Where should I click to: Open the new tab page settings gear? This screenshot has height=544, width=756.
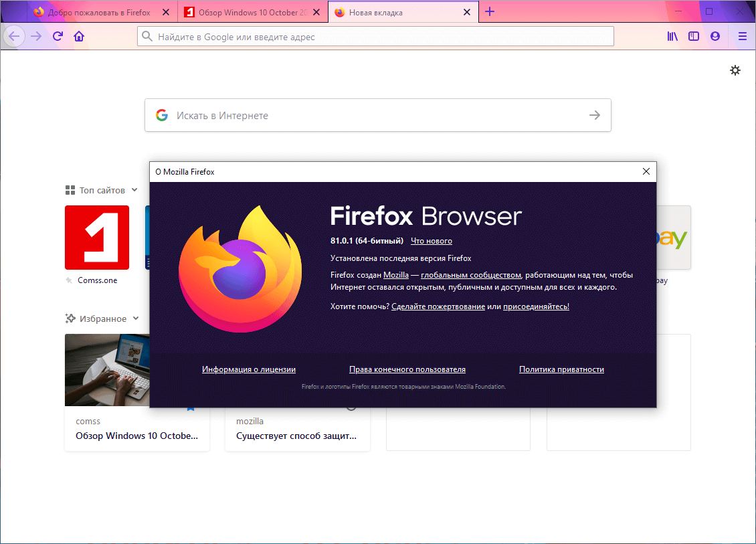736,70
